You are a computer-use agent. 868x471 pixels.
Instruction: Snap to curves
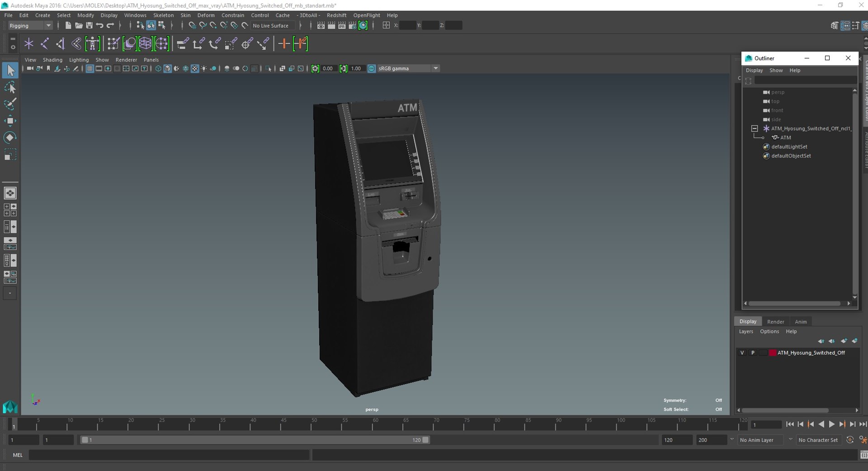click(203, 26)
